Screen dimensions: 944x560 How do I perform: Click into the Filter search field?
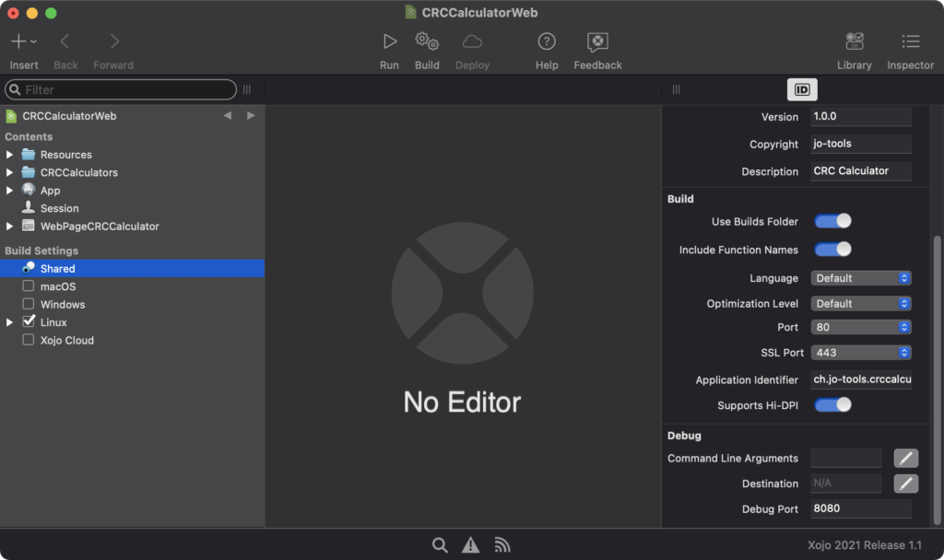pos(121,89)
